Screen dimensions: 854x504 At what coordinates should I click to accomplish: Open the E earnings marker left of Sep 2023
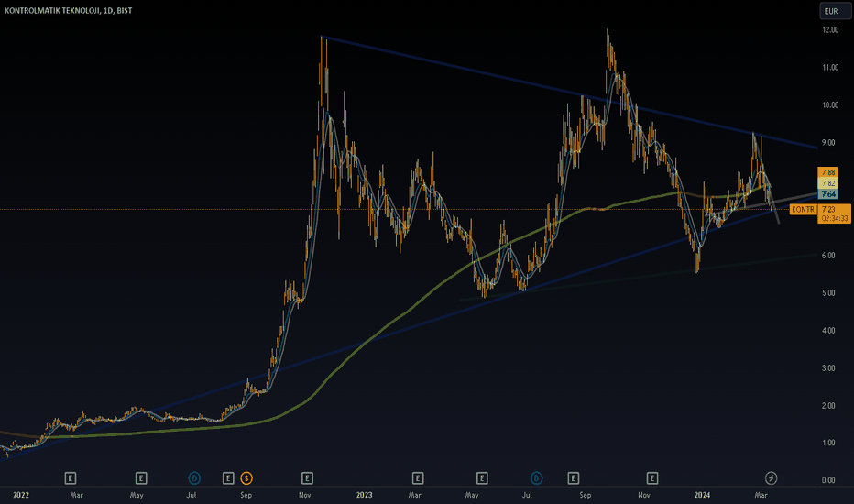[x=573, y=478]
